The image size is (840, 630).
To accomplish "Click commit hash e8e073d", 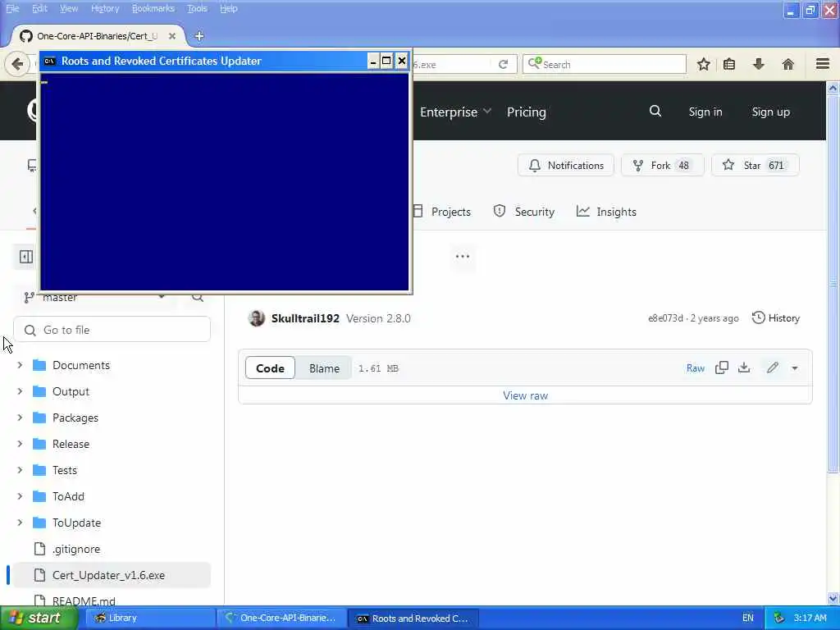I will click(665, 318).
